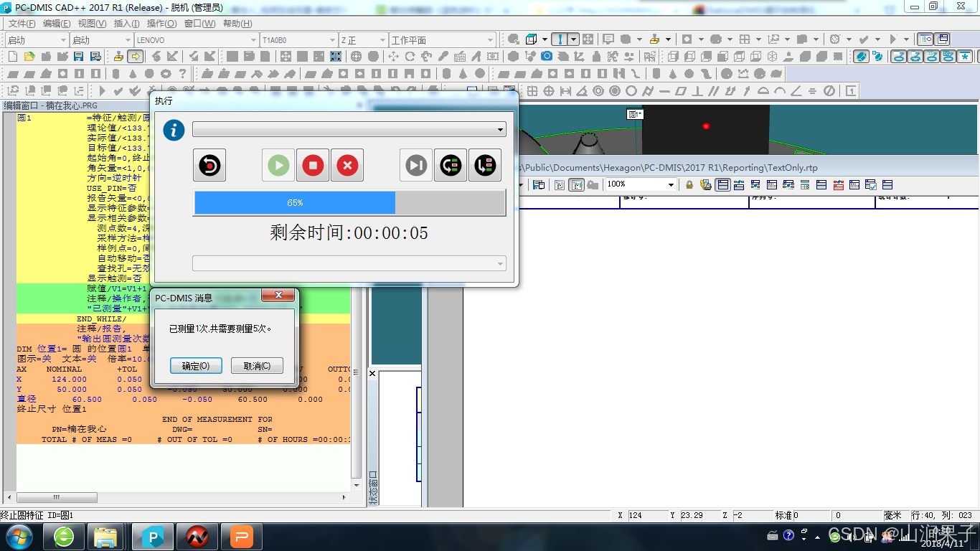The image size is (980, 551).
Task: Open the 操作(O) menu
Action: (162, 24)
